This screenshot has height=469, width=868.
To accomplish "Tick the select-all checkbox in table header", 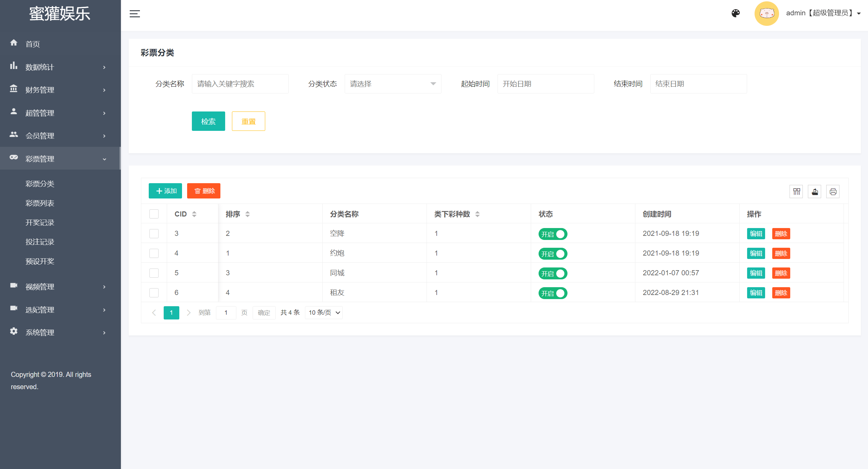I will pyautogui.click(x=154, y=214).
